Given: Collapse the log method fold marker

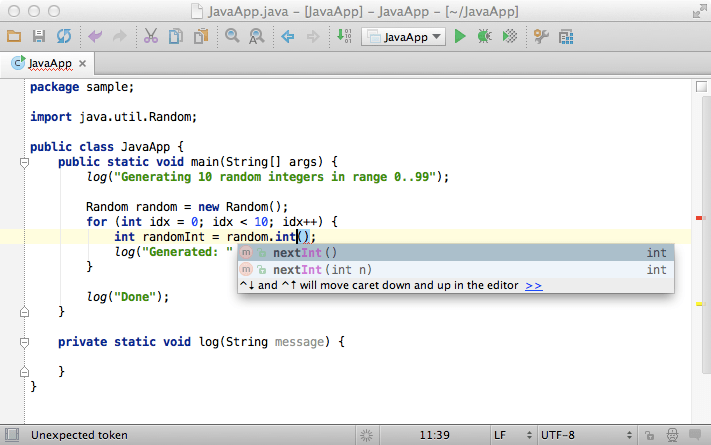Looking at the screenshot, I should (x=24, y=342).
